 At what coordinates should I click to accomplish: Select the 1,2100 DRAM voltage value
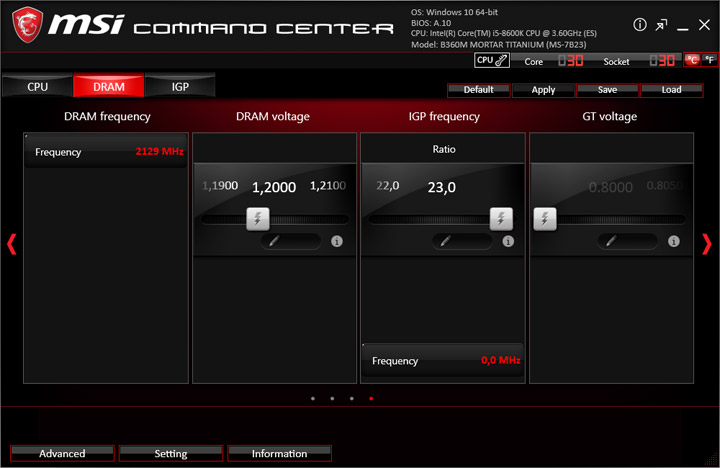click(x=328, y=186)
